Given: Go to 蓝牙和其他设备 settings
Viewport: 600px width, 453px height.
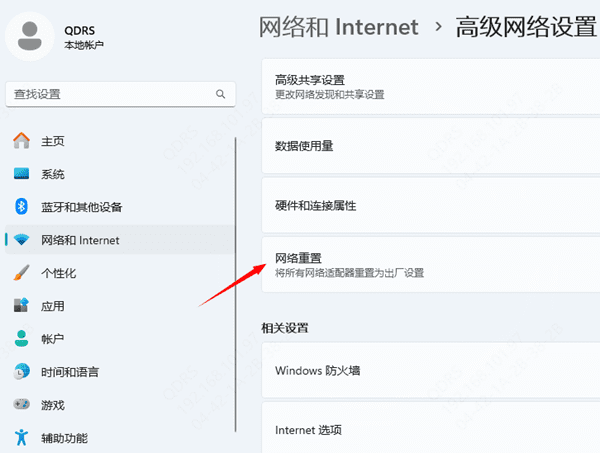Looking at the screenshot, I should (x=120, y=207).
